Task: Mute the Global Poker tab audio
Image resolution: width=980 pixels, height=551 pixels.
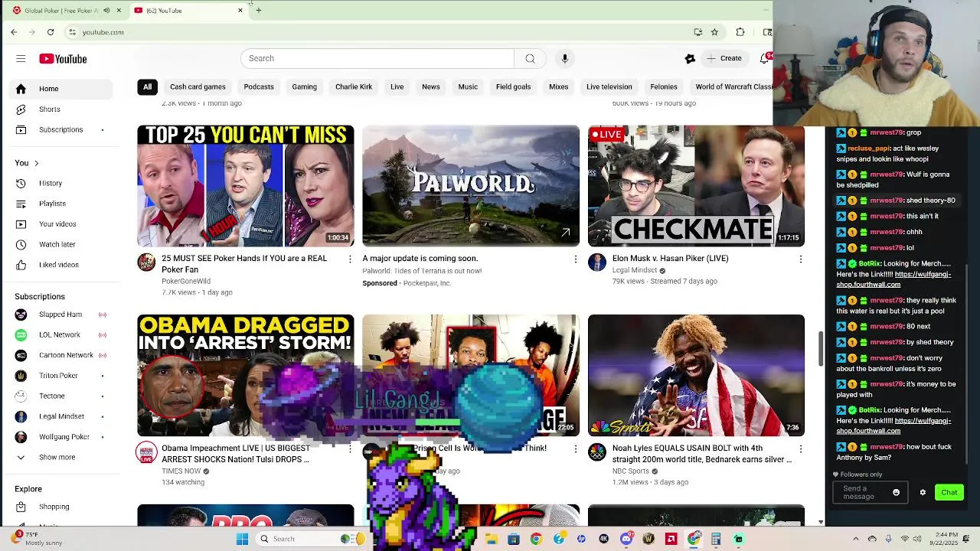Action: (106, 11)
